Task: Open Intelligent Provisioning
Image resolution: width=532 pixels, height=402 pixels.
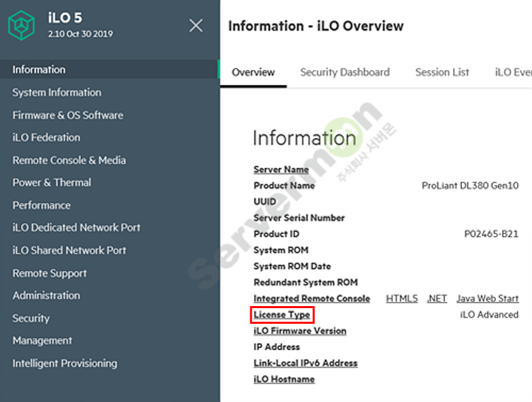Action: pos(65,363)
